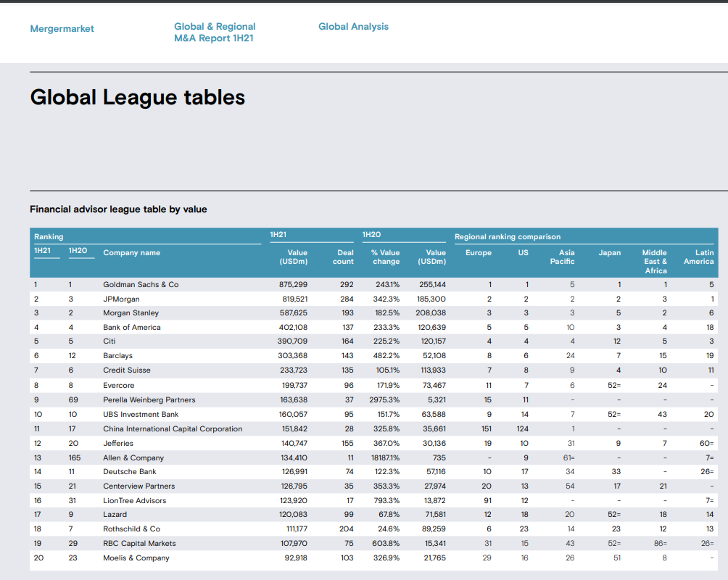Click the Perella Weinberg Partners entry
This screenshot has width=728, height=580.
click(149, 399)
